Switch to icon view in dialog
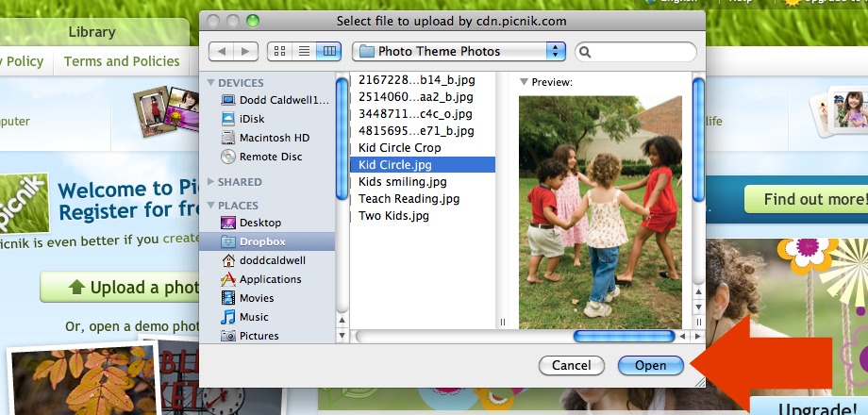This screenshot has height=415, width=868. (279, 52)
